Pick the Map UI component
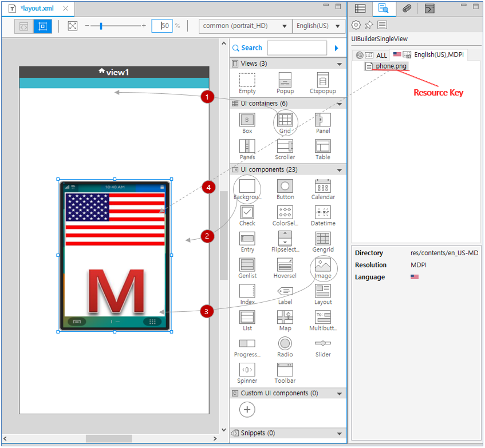The image size is (485, 448). [x=285, y=317]
